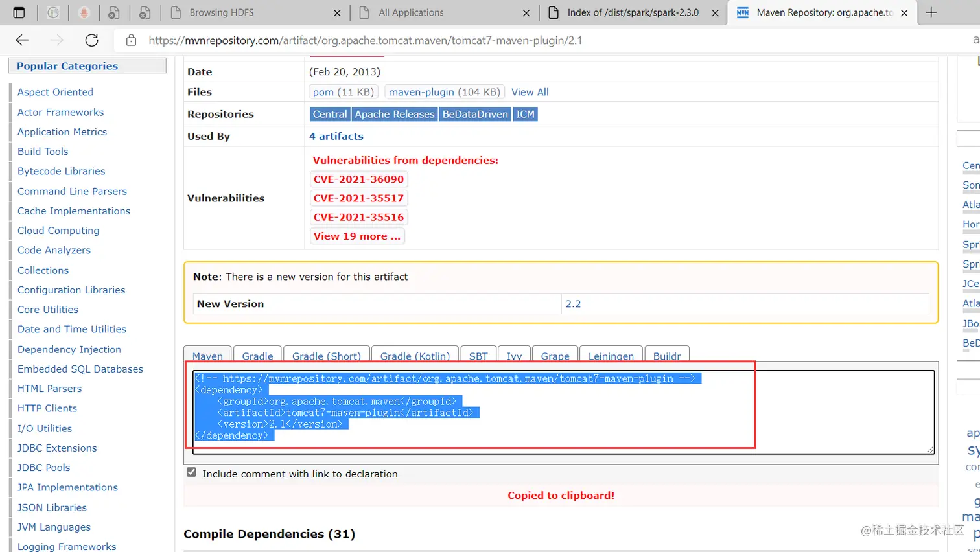Open the 4 artifacts link
980x552 pixels.
coord(336,136)
